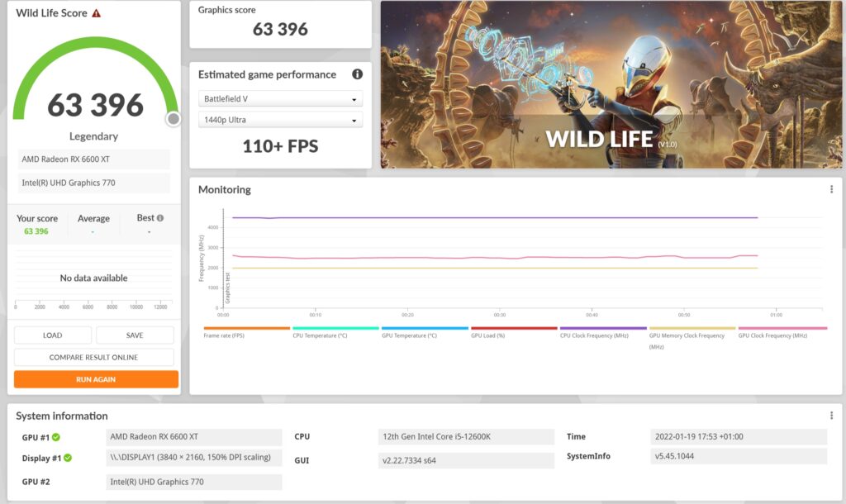Click the System information heading

61,416
